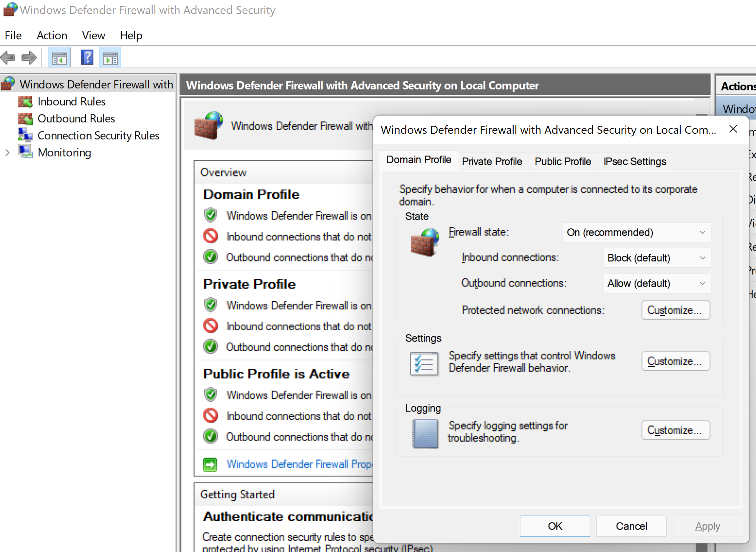The height and width of the screenshot is (552, 756).
Task: Click the Inbound Rules icon in tree
Action: coord(25,102)
